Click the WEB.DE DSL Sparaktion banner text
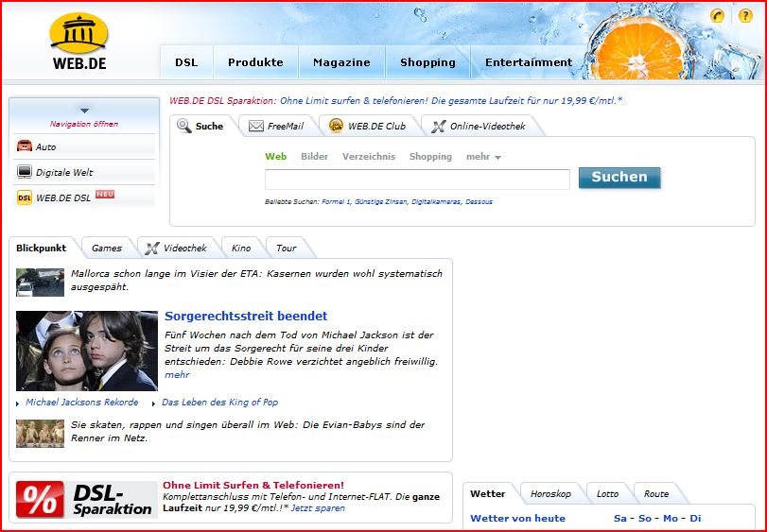Screen dimensions: 767x532 tap(395, 100)
